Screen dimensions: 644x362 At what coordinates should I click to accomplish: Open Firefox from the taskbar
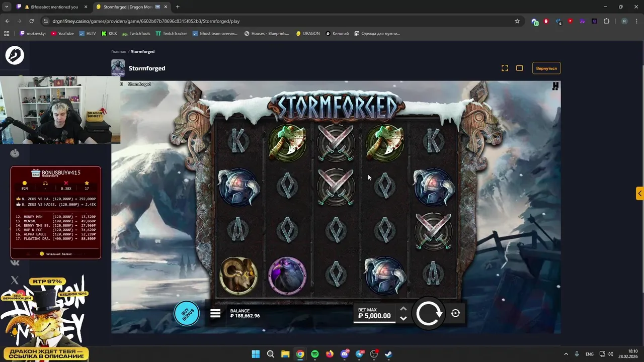coord(330,354)
